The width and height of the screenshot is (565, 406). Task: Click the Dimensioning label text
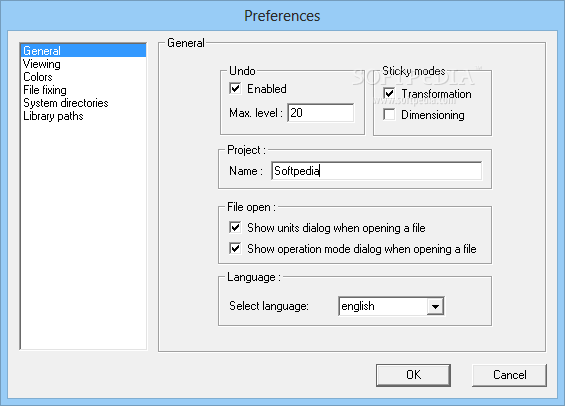pos(433,115)
